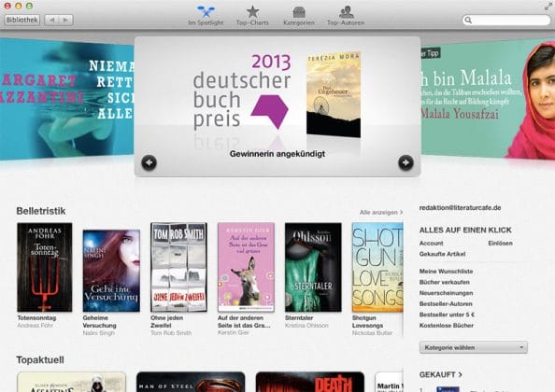Click the store search field

pyautogui.click(x=506, y=21)
